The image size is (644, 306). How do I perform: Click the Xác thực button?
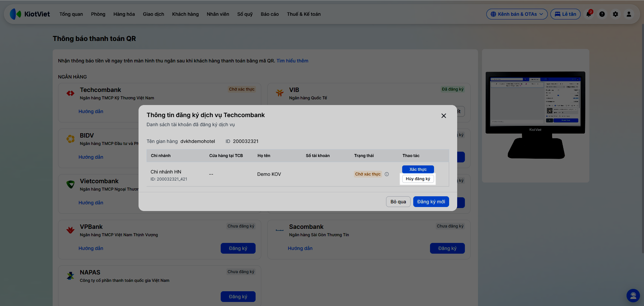click(418, 169)
